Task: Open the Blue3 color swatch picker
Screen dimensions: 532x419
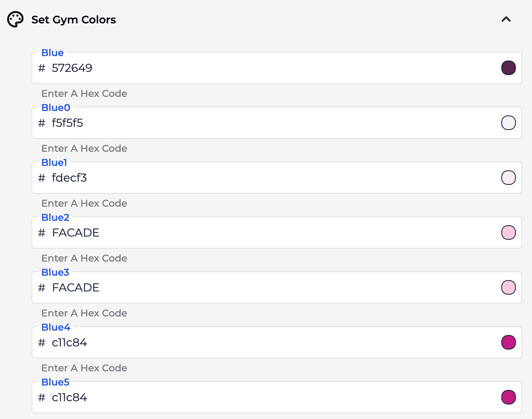Action: tap(508, 287)
